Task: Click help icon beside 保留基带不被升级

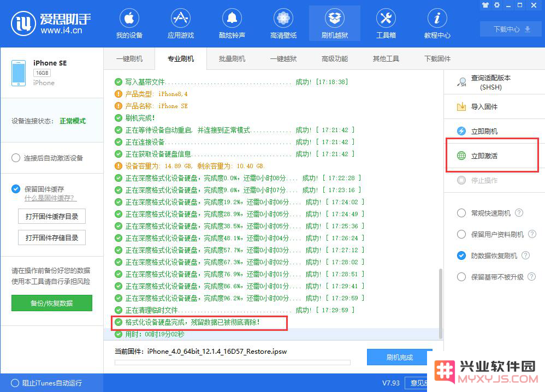Action: pos(531,277)
